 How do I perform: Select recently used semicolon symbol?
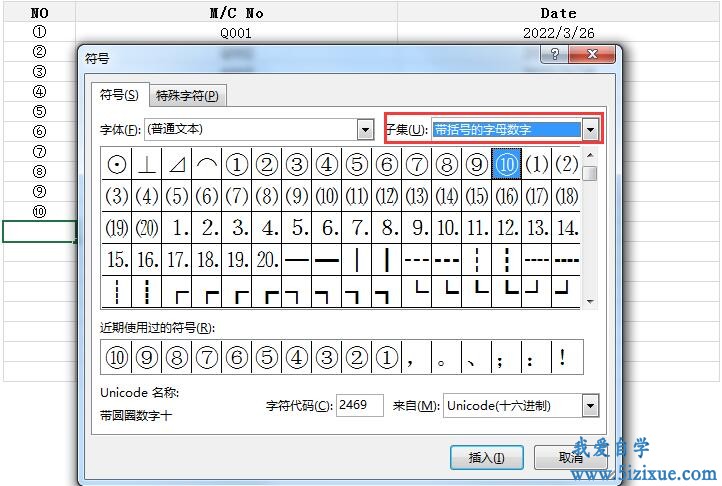[x=507, y=357]
